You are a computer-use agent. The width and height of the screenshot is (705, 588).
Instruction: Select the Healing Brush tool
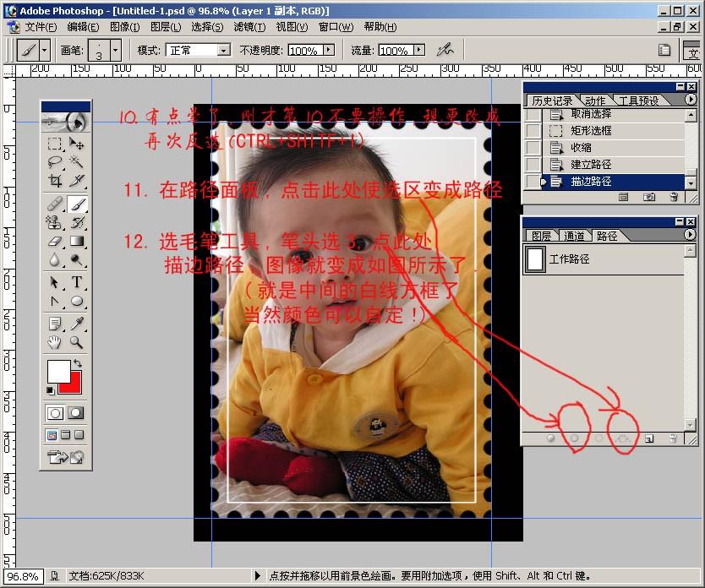coord(55,204)
